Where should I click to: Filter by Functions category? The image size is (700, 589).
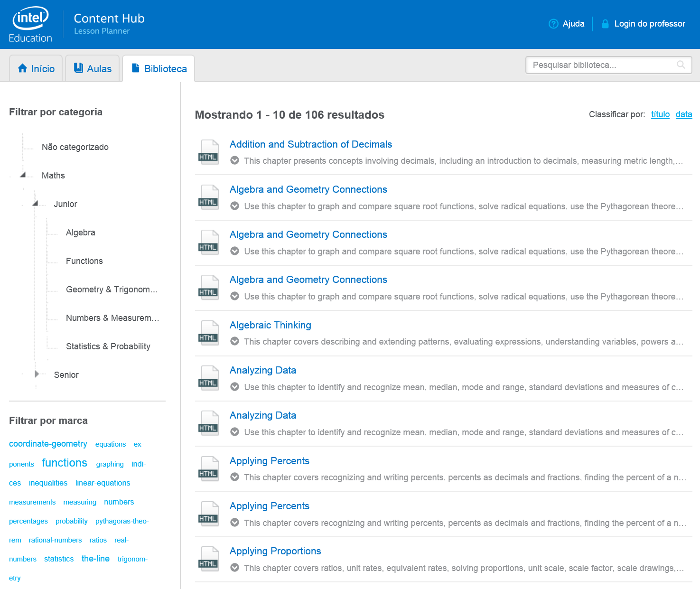tap(84, 261)
